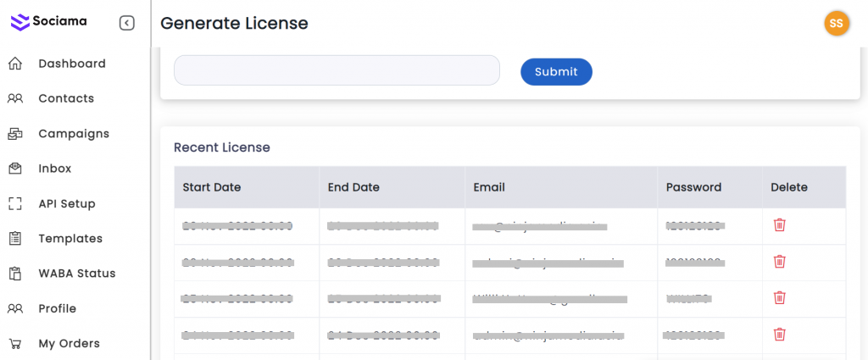The width and height of the screenshot is (868, 360).
Task: Click the Email column header
Action: pyautogui.click(x=489, y=187)
